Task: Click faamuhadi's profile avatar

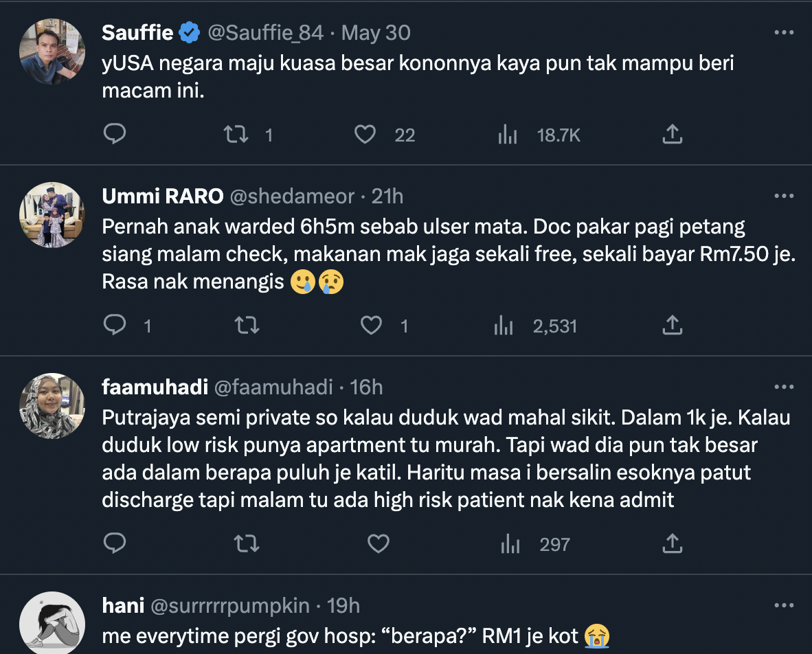Action: tap(52, 406)
